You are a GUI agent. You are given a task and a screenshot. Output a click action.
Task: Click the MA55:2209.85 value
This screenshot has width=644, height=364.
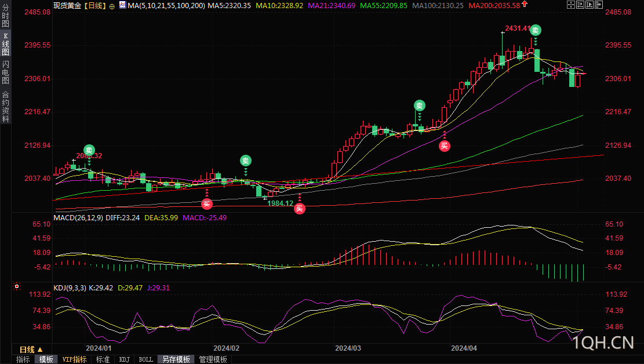(x=384, y=5)
